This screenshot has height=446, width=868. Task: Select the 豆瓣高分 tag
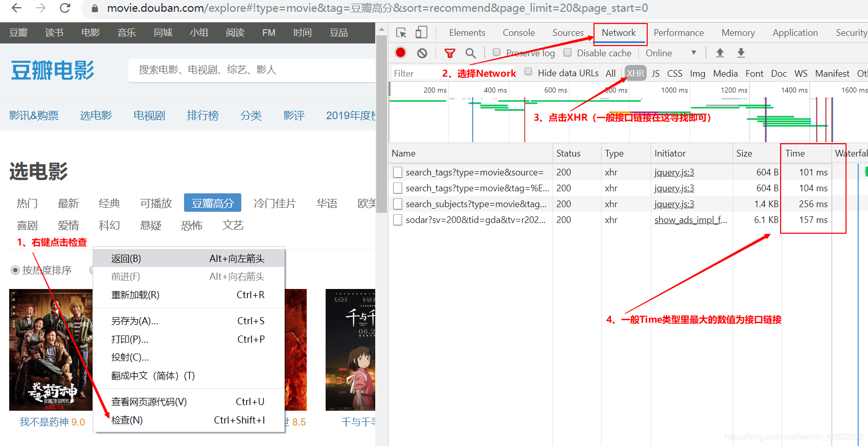pyautogui.click(x=213, y=203)
